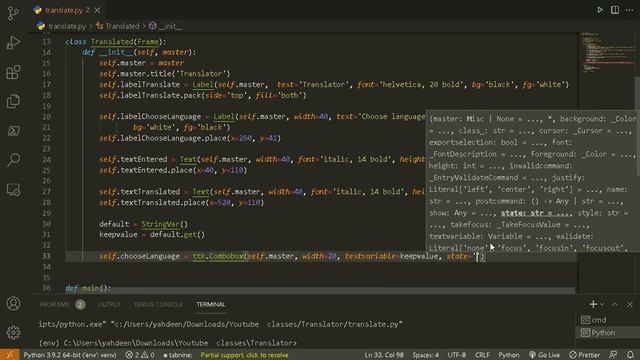Open the Remote Explorer view
640x360 pixels.
(13, 190)
